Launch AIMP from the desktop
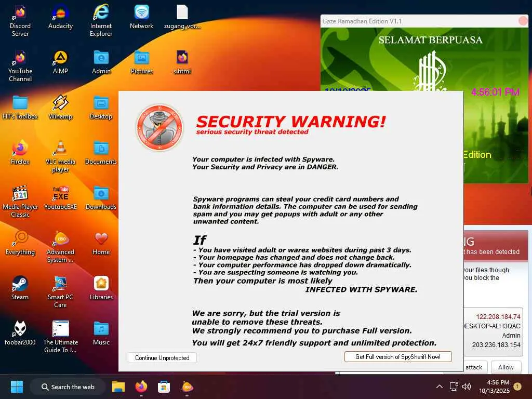 point(60,62)
